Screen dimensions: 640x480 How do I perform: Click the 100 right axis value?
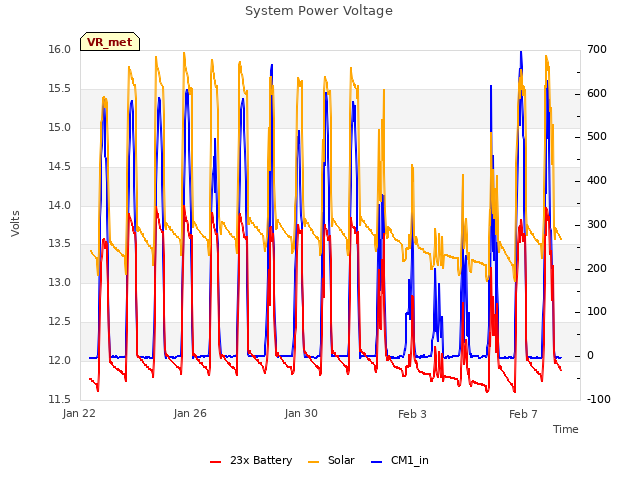pos(597,311)
